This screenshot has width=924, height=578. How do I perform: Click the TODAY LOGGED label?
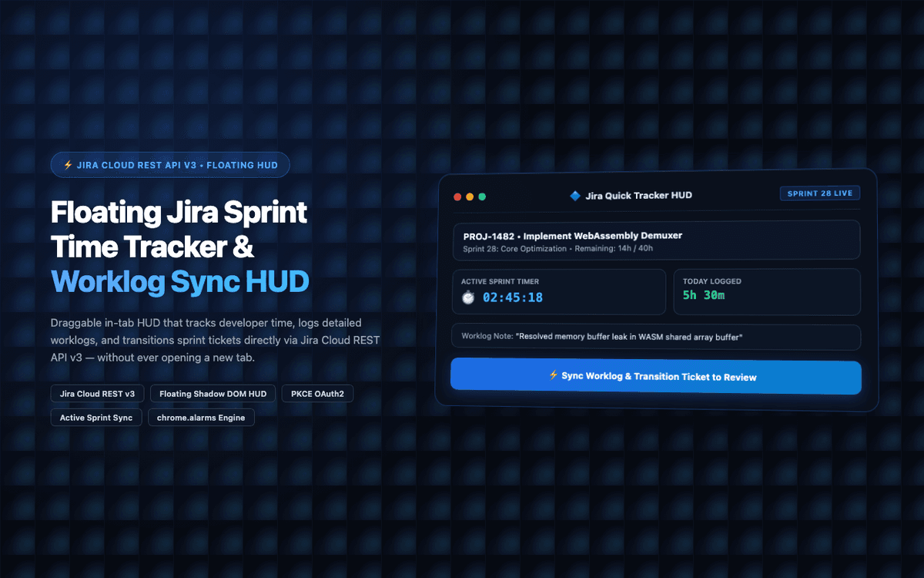(712, 282)
